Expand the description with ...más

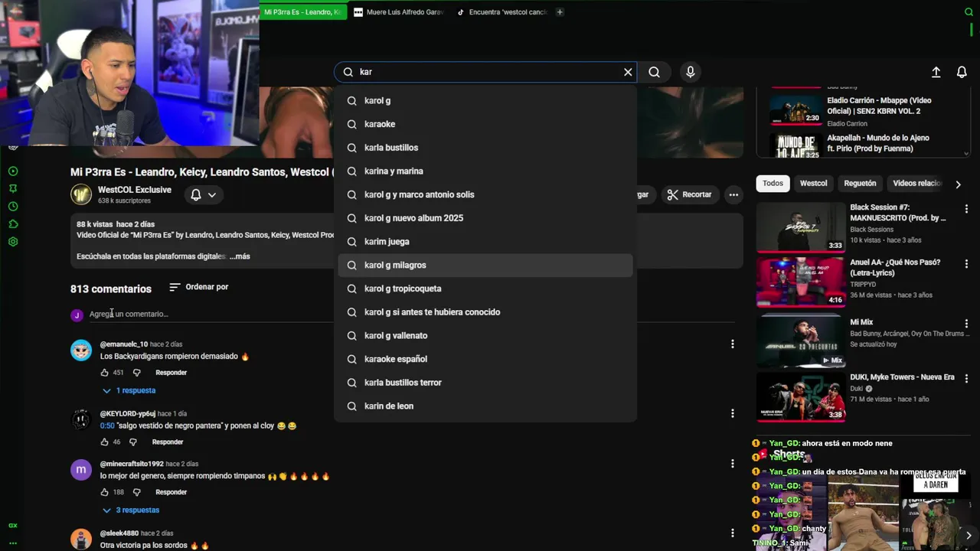point(240,256)
